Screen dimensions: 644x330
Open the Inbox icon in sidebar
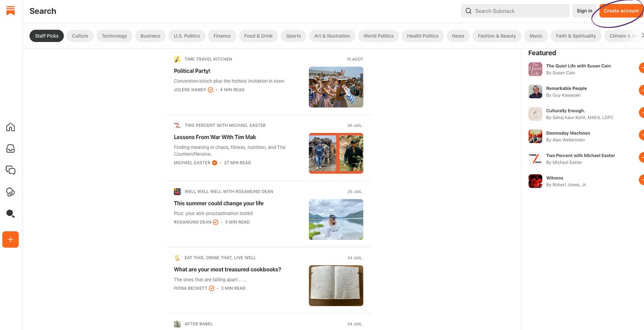point(11,149)
